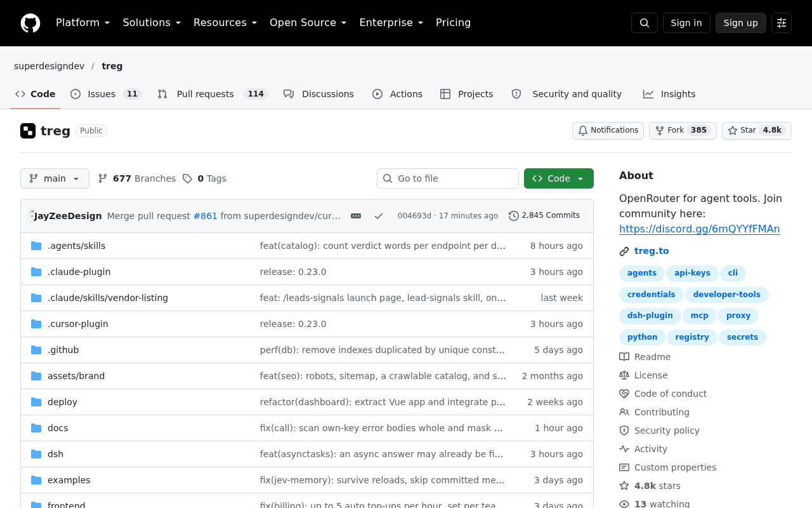The width and height of the screenshot is (812, 508).
Task: Open the green Code dropdown button
Action: coord(559,178)
